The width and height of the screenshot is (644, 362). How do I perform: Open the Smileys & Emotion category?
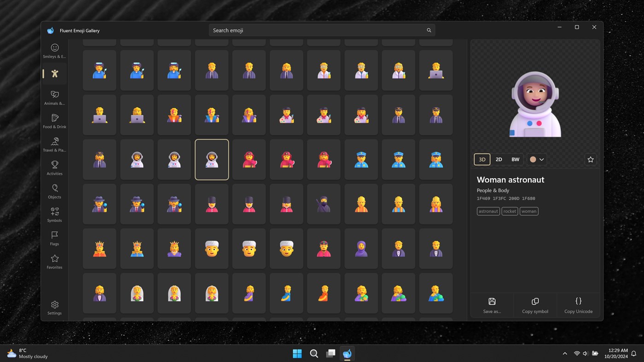coord(54,51)
